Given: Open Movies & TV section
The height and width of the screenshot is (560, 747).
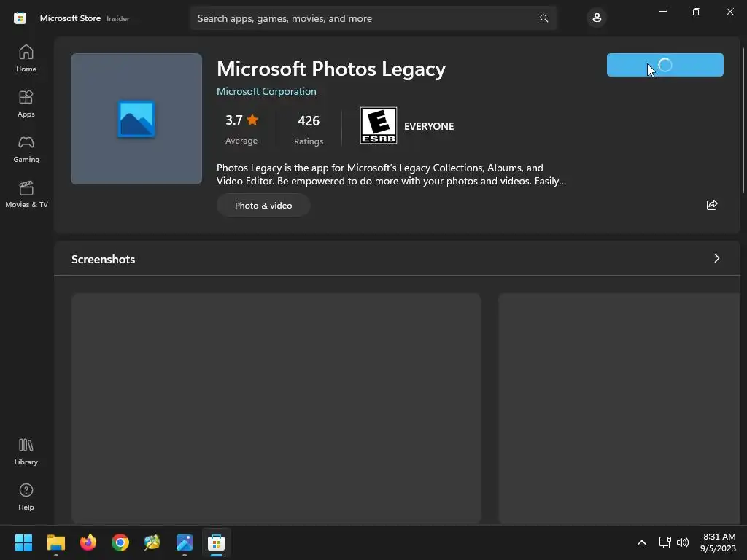Looking at the screenshot, I should click(26, 194).
